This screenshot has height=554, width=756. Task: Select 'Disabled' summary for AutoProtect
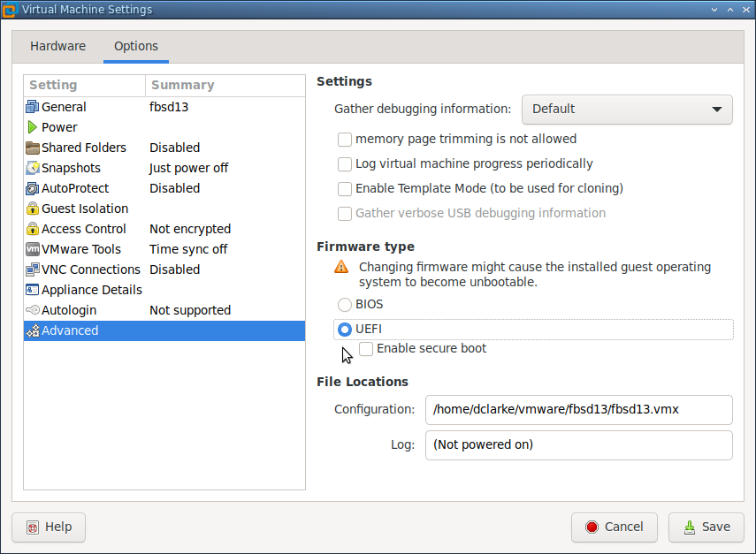coord(174,188)
